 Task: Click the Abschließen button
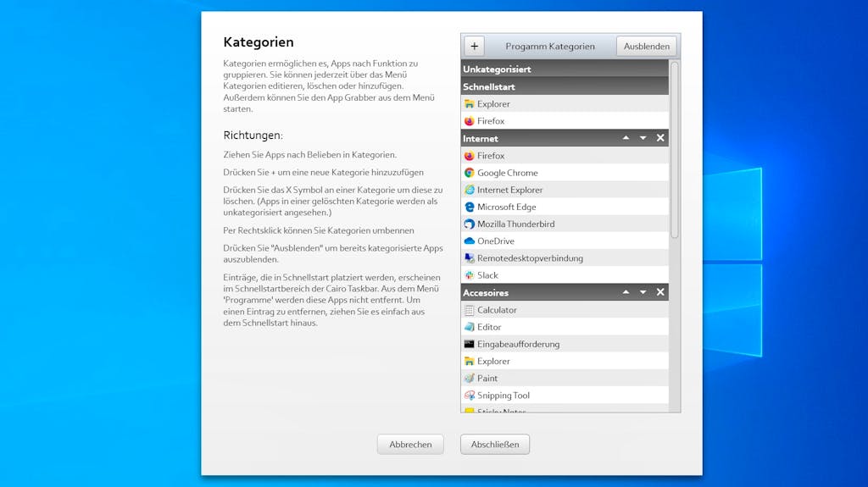[495, 445]
